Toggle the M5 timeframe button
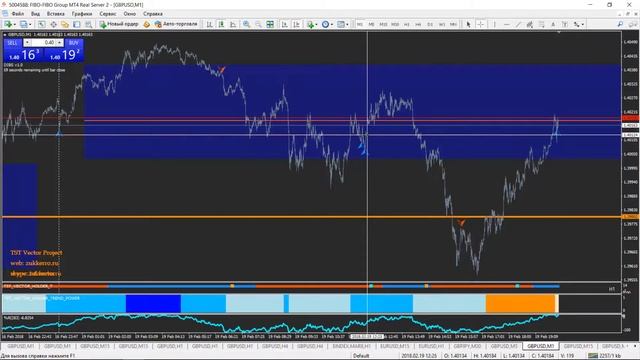The width and height of the screenshot is (640, 360). 371,24
